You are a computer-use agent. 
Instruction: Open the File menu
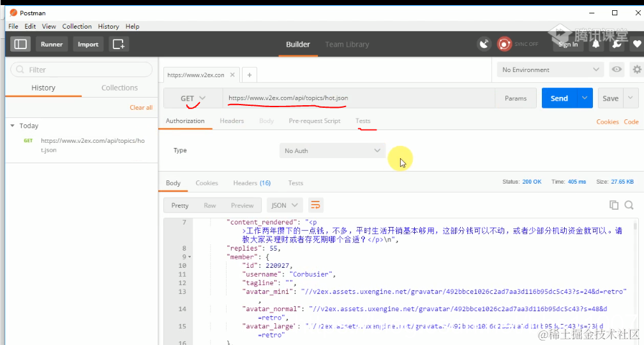tap(13, 26)
